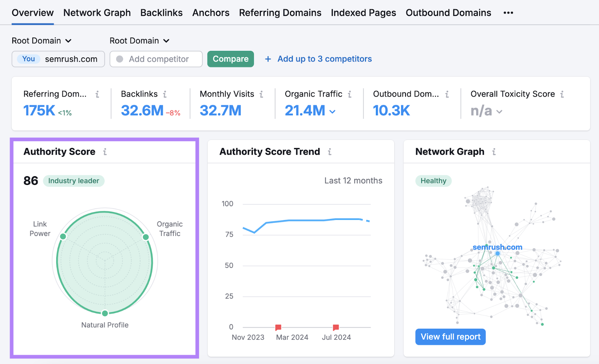Click info icon beside Network Graph title
The height and width of the screenshot is (364, 599).
(494, 152)
